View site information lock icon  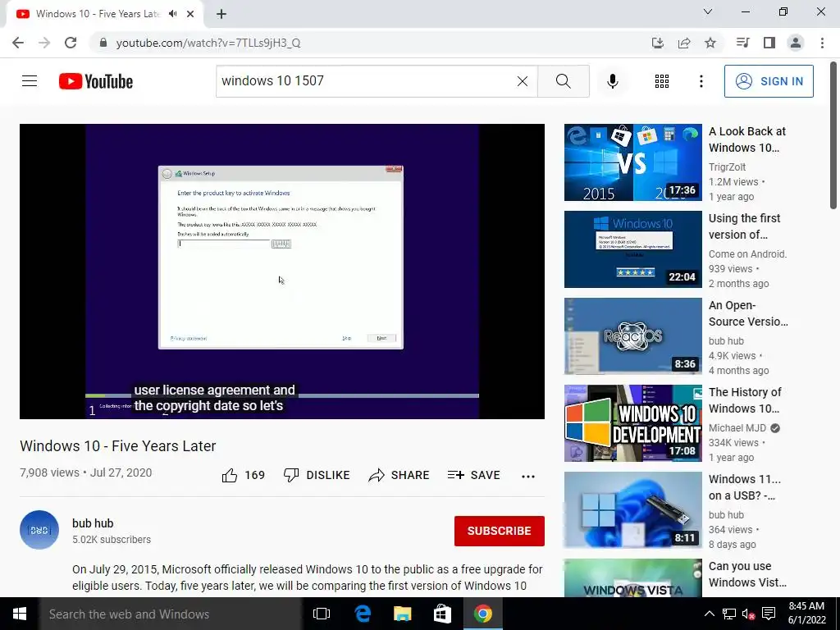click(103, 43)
